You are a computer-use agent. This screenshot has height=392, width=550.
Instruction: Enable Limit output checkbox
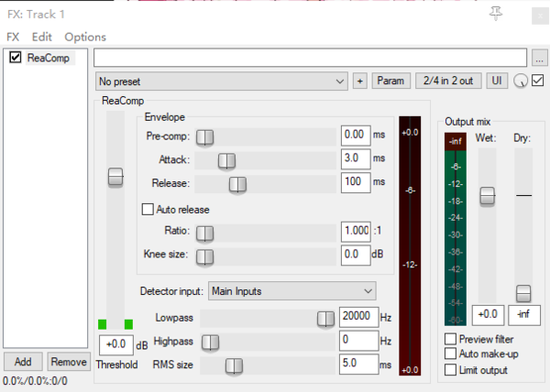pyautogui.click(x=450, y=370)
